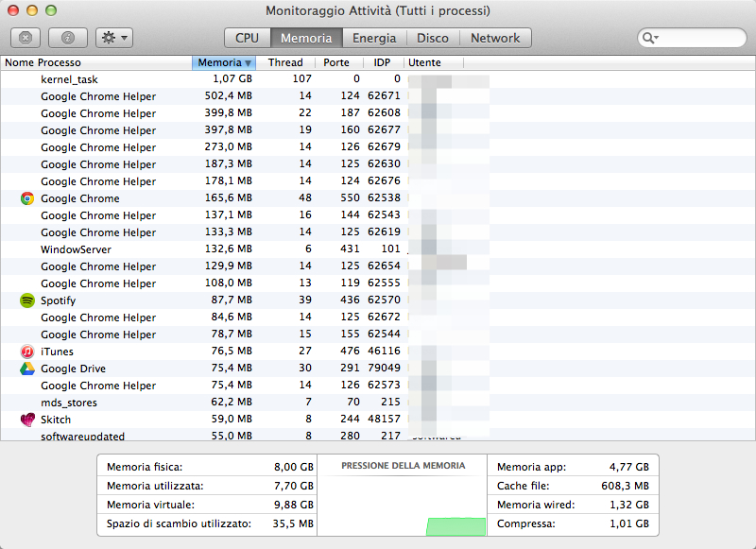Select Chrome Helper using 137,1 MB
756x549 pixels.
click(x=378, y=215)
